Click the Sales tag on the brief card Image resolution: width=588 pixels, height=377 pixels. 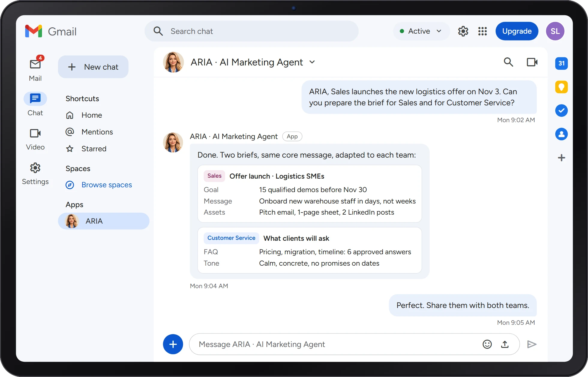[x=214, y=176]
